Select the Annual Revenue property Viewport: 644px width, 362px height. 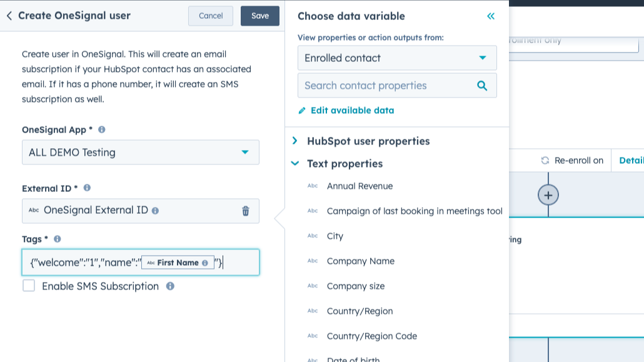tap(360, 186)
